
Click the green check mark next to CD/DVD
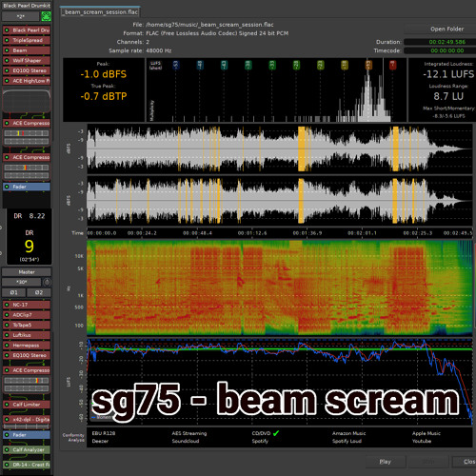pyautogui.click(x=276, y=433)
